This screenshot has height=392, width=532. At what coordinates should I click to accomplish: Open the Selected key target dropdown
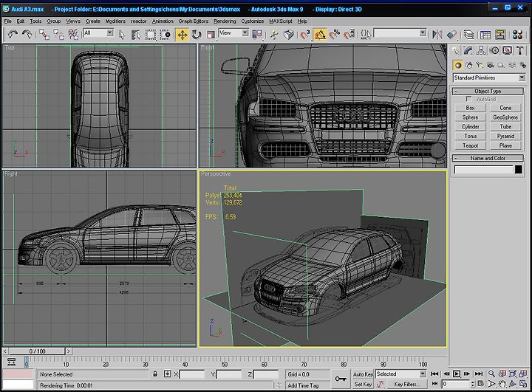point(400,374)
